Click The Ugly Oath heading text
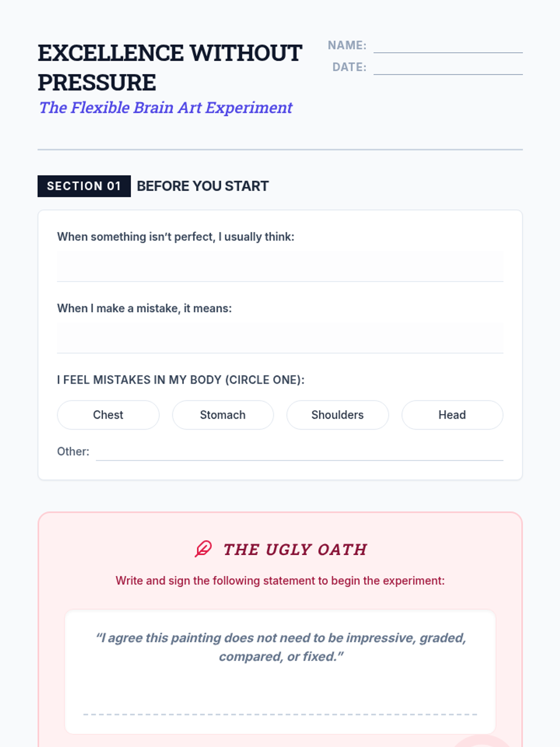 [295, 550]
